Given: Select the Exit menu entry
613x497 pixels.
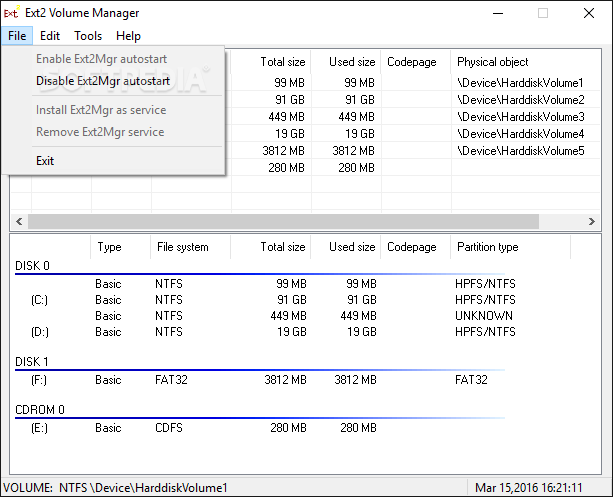Looking at the screenshot, I should point(45,161).
